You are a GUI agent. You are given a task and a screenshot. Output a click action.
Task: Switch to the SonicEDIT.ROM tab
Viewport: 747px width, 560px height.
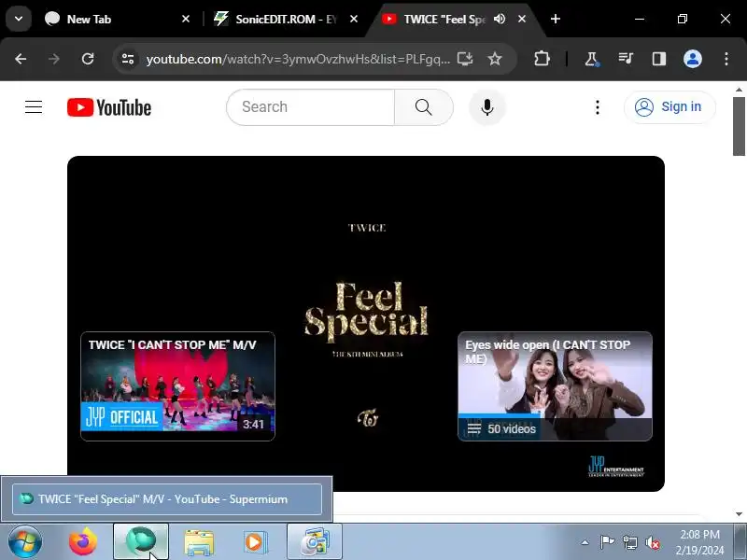point(284,19)
